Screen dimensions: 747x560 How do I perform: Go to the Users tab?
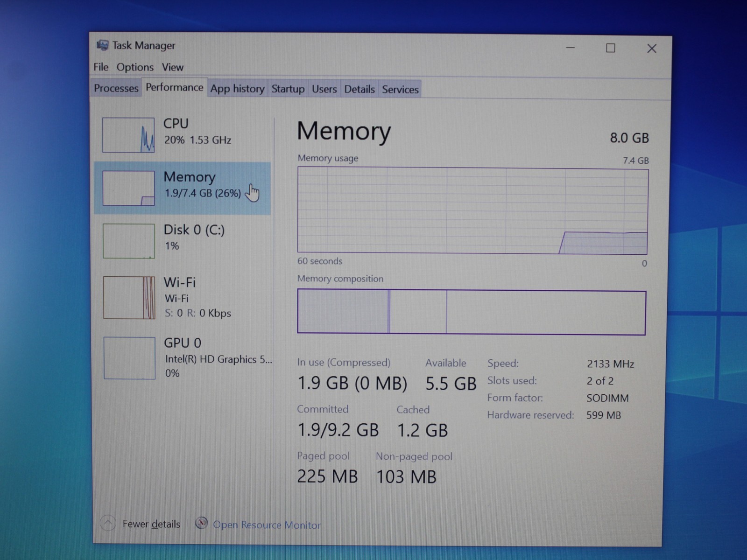point(324,89)
